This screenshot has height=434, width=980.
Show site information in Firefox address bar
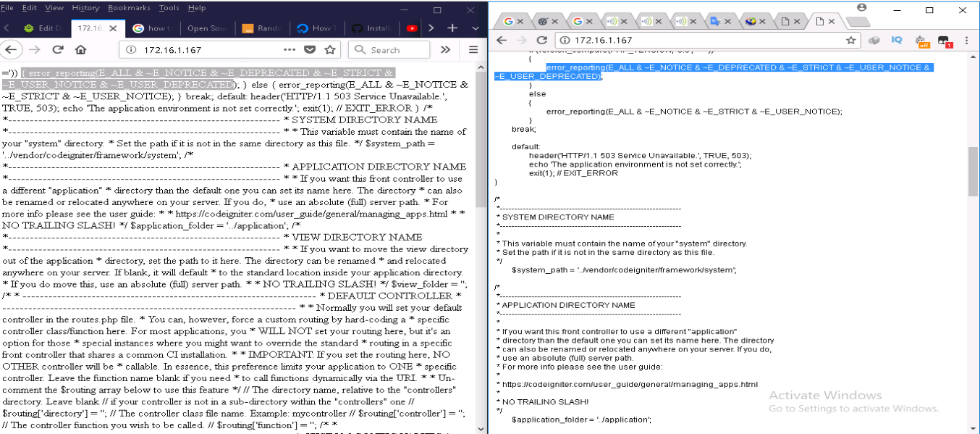click(132, 50)
